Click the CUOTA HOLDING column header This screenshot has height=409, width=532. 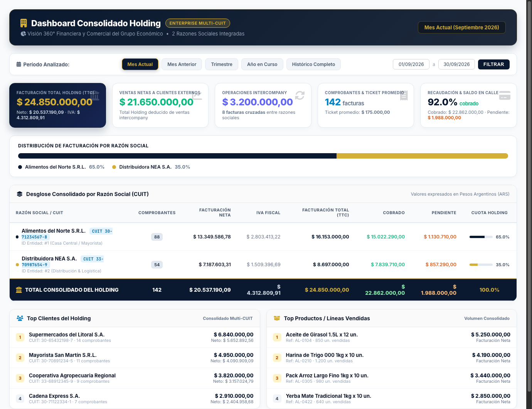(x=489, y=213)
